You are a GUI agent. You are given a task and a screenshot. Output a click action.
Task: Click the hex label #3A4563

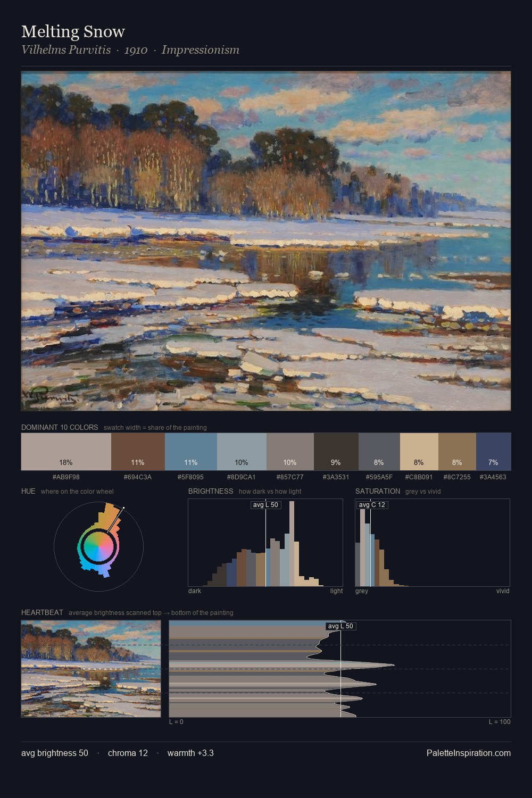pyautogui.click(x=493, y=477)
